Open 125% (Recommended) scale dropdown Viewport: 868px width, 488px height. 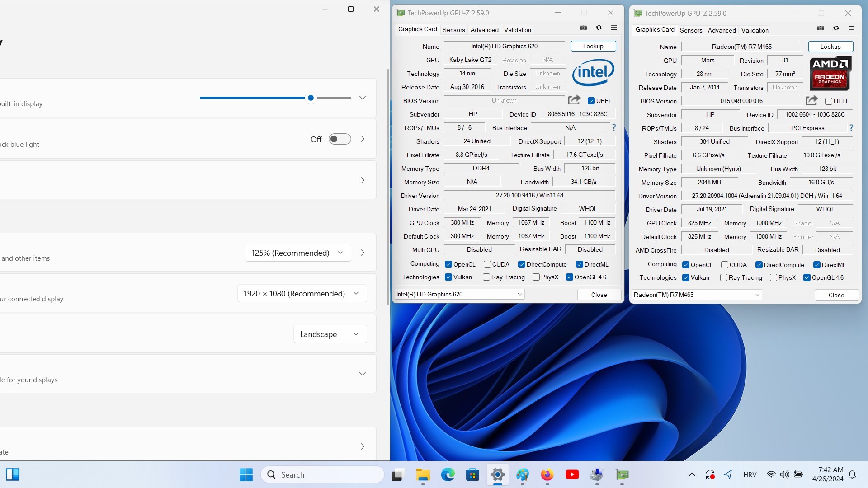[x=298, y=253]
